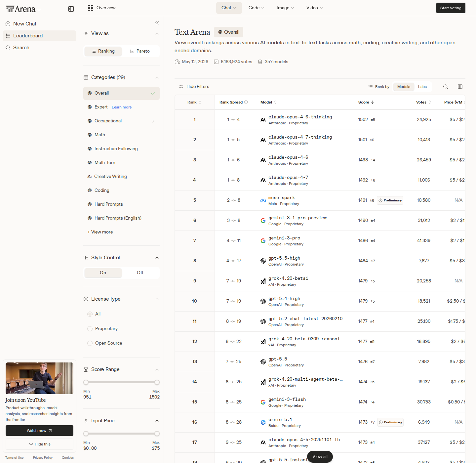Click the Search magnifier in sidebar
This screenshot has height=463, width=476.
[8, 48]
